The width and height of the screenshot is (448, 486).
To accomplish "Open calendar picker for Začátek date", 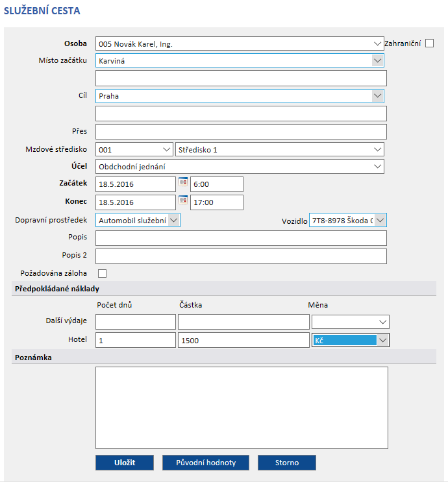I will pyautogui.click(x=183, y=182).
